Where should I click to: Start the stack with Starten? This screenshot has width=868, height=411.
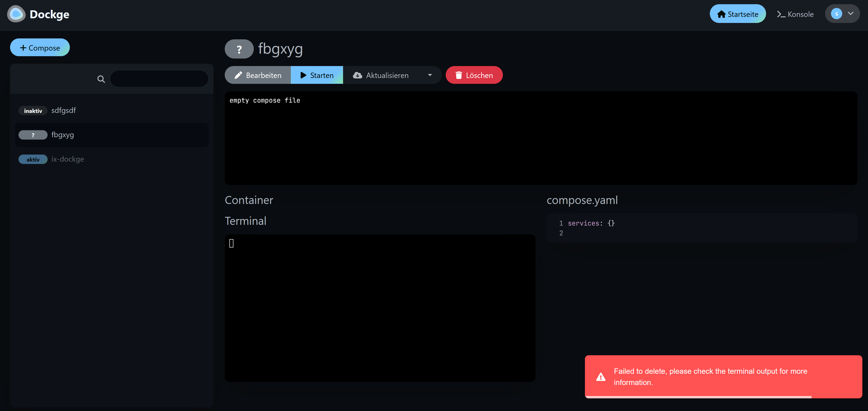click(316, 75)
